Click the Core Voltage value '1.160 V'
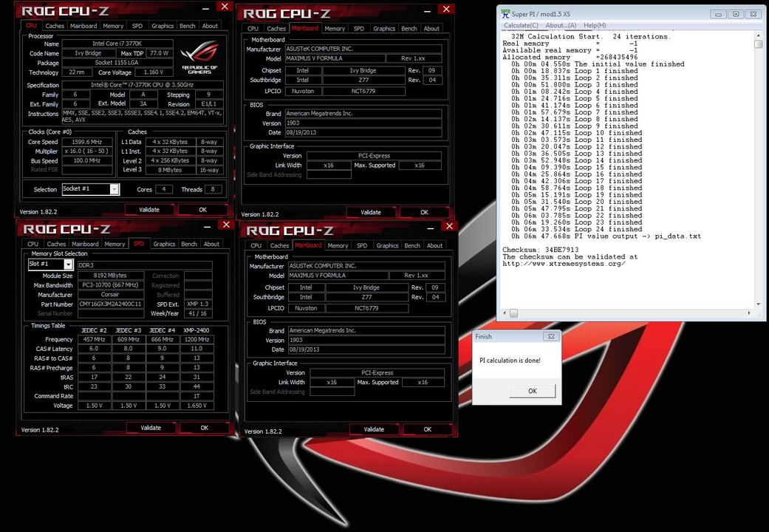 coord(154,72)
